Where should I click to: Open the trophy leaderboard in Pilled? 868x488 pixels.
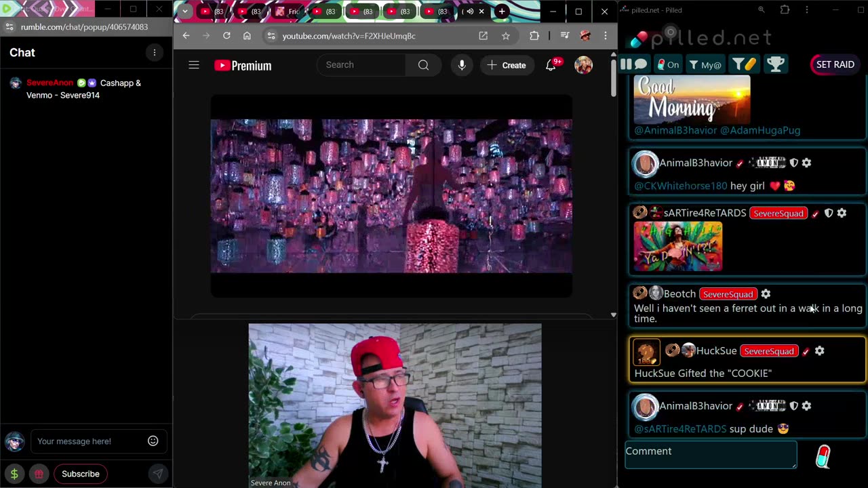[x=775, y=64]
